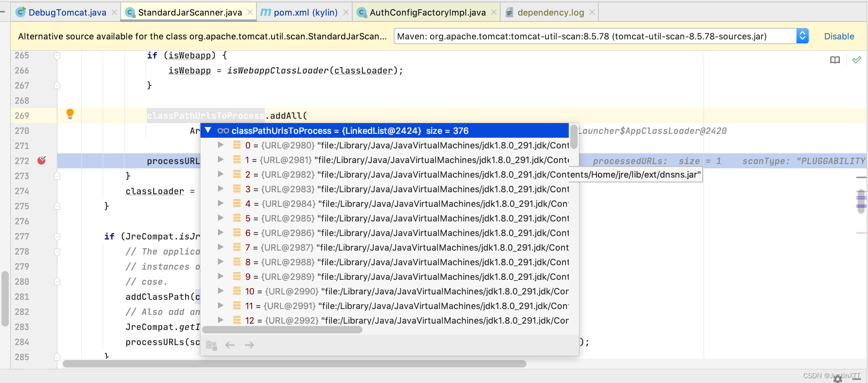Screen dimensions: 868x383
Task: Expand list element 5 URL@2985
Action: click(220, 218)
